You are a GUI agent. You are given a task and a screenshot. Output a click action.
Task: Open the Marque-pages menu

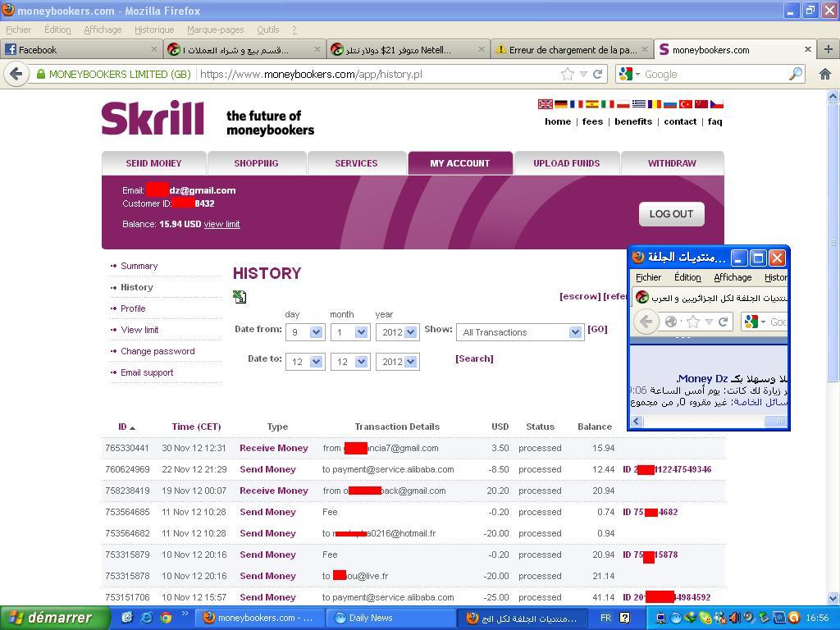[216, 30]
